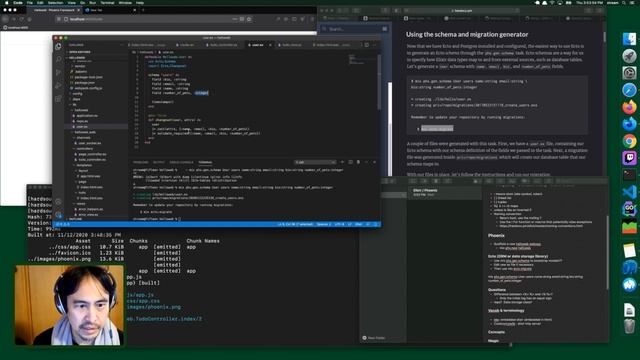The width and height of the screenshot is (640, 360).
Task: Maximize the panel with the chevron-up icon
Action: pos(366,162)
